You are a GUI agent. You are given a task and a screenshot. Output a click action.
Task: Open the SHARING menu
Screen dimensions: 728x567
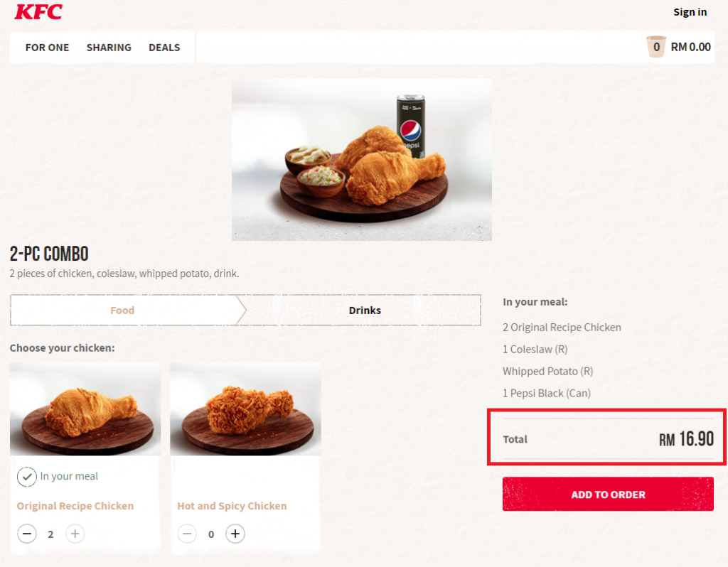click(109, 48)
